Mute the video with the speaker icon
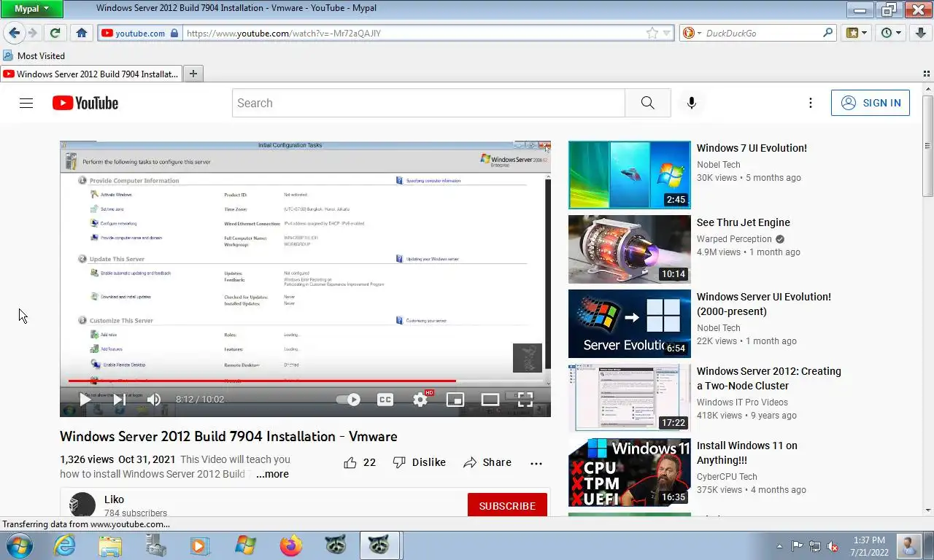934x560 pixels. click(153, 399)
